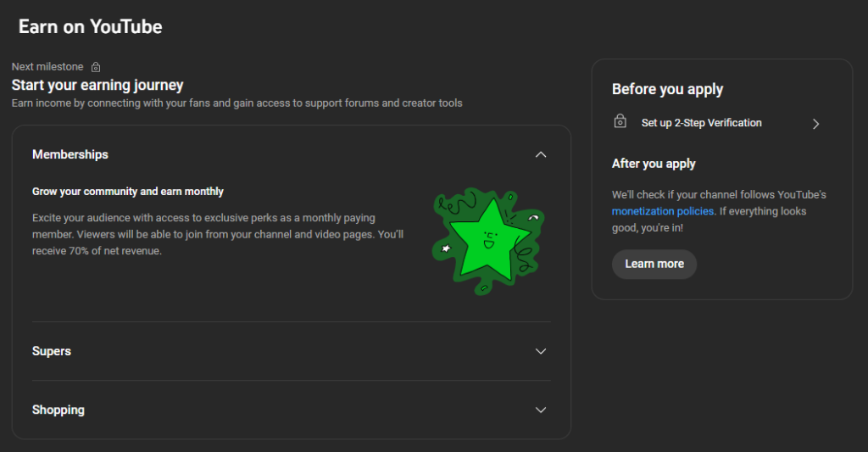The height and width of the screenshot is (452, 868).
Task: Select the Memberships heading
Action: [x=70, y=154]
